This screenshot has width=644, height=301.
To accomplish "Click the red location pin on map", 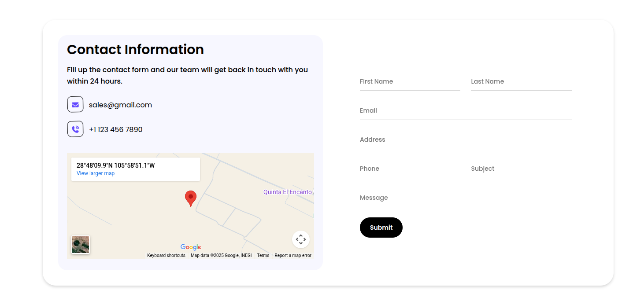I will pyautogui.click(x=190, y=198).
